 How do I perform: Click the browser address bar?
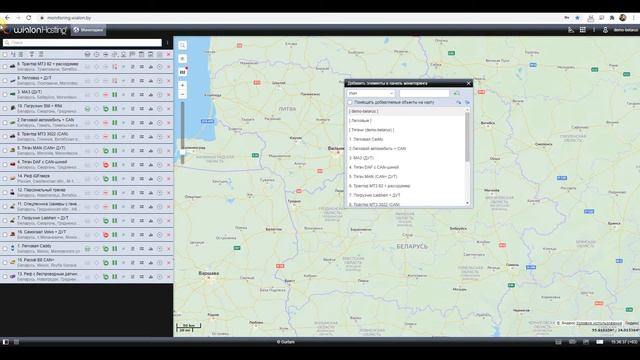(x=302, y=18)
